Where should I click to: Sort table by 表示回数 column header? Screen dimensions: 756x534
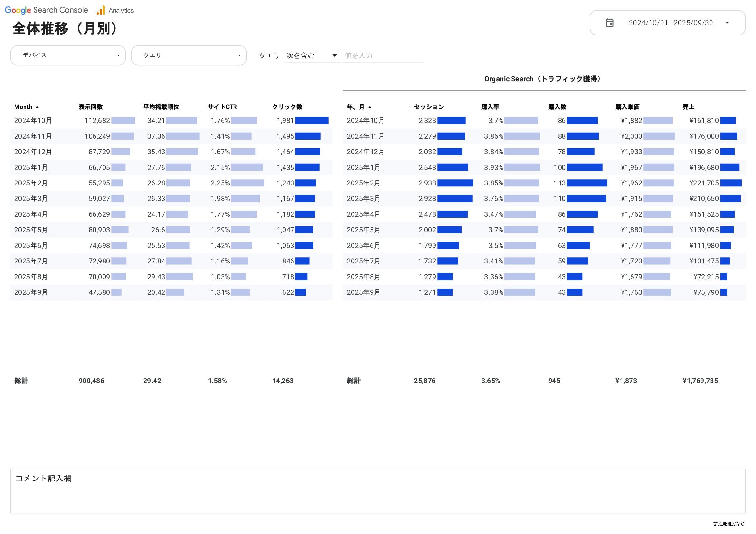point(91,107)
